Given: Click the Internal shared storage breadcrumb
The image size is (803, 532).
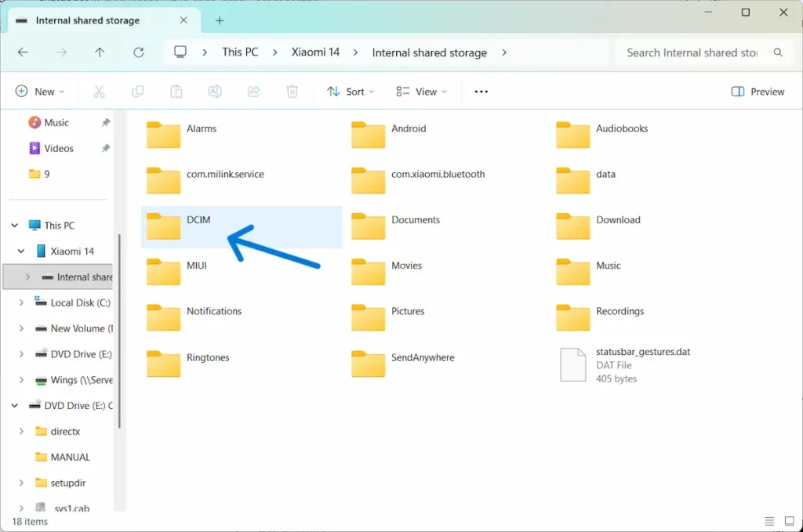Looking at the screenshot, I should tap(430, 52).
